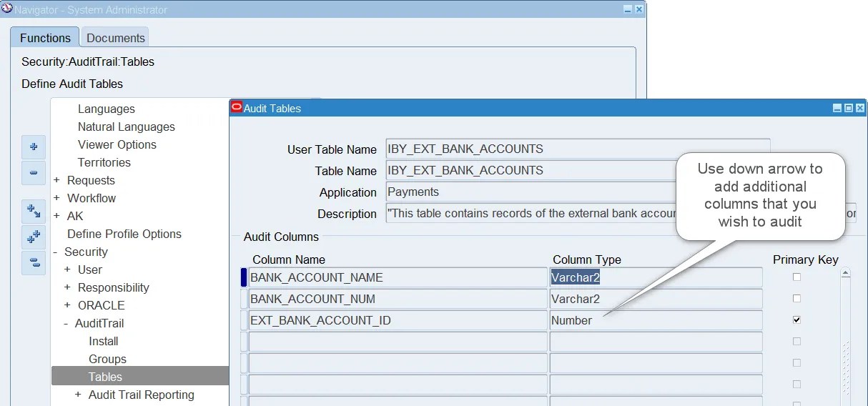Expand the User node under Security
The width and height of the screenshot is (868, 406).
pyautogui.click(x=67, y=269)
